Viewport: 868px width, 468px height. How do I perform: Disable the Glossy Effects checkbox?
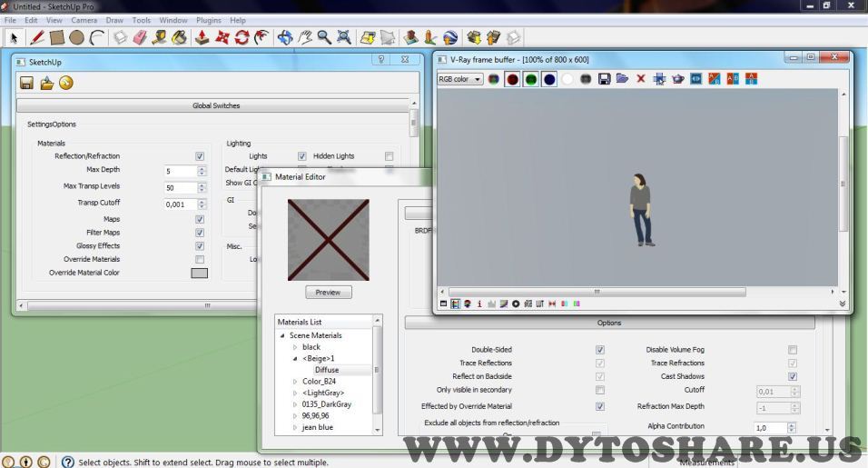(200, 246)
